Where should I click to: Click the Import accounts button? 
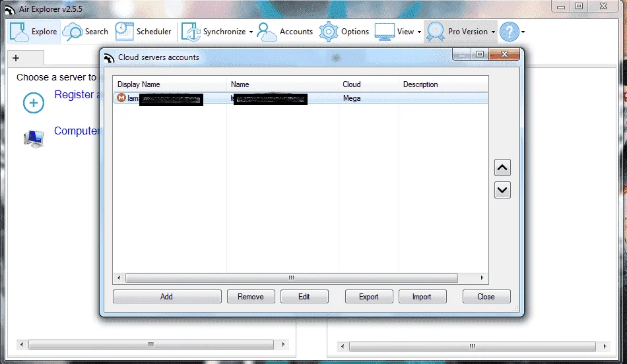pyautogui.click(x=422, y=297)
